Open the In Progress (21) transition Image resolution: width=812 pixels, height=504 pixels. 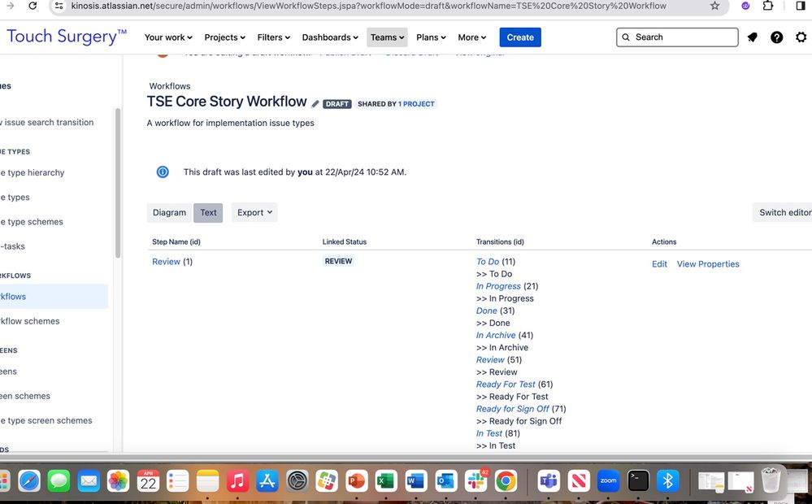click(x=499, y=286)
